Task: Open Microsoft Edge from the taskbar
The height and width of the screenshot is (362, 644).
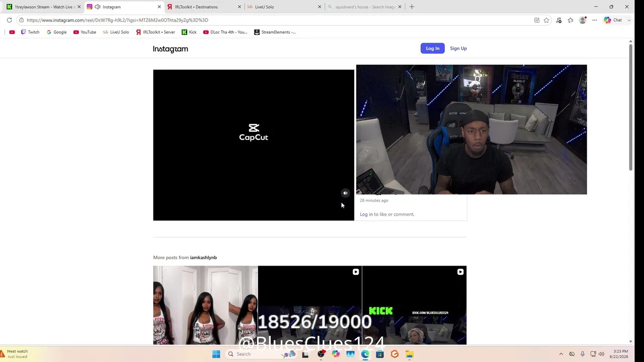Action: click(365, 354)
